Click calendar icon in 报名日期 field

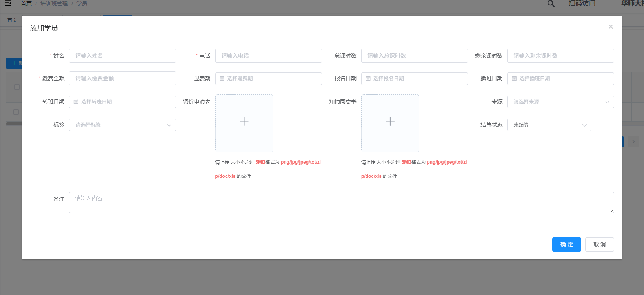pos(368,79)
